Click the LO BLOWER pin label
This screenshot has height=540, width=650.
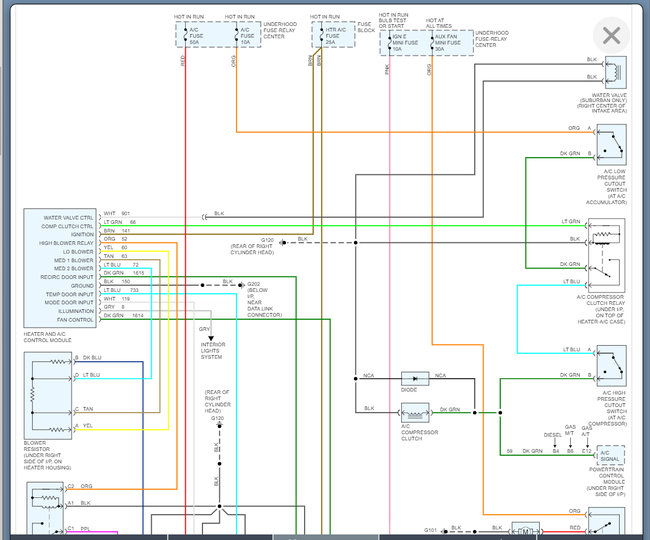point(78,252)
